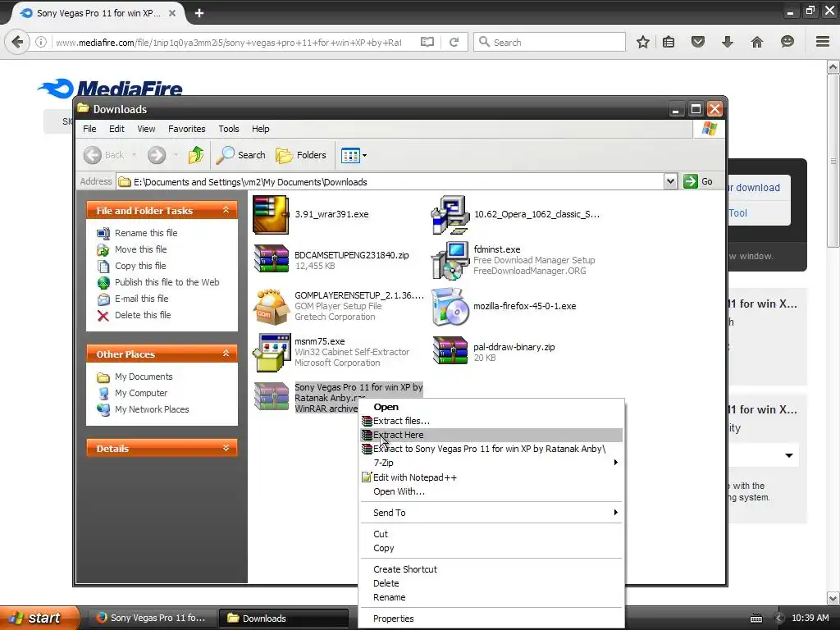Open a new Firefox tab
Viewport: 840px width, 630px height.
[x=199, y=13]
